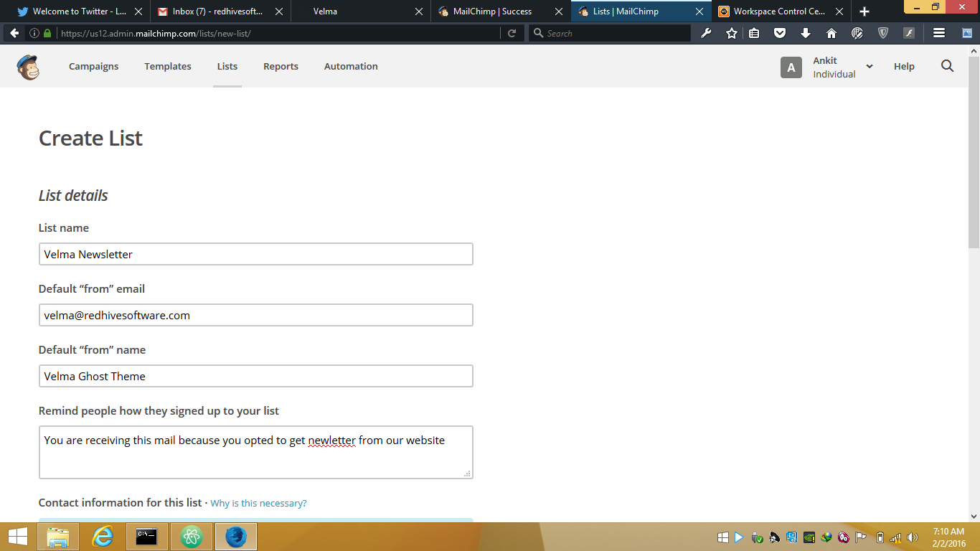Image resolution: width=980 pixels, height=551 pixels.
Task: Open Lists menu
Action: click(227, 66)
